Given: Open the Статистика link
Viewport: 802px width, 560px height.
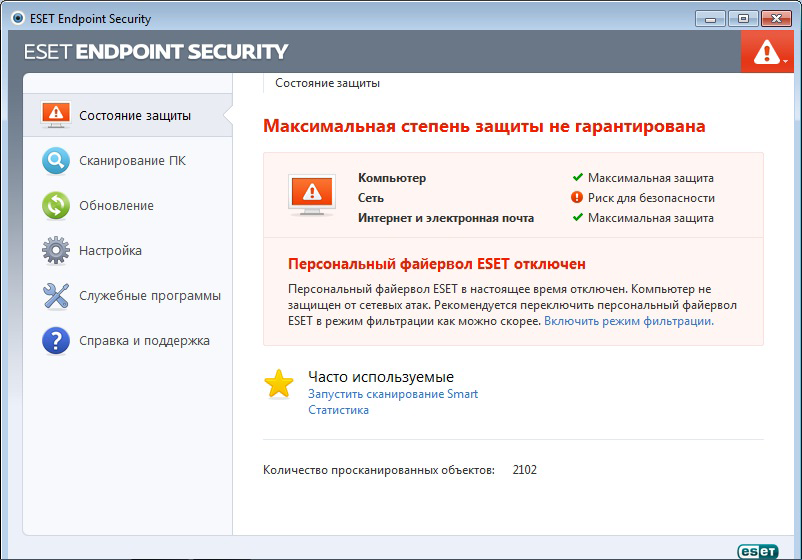Looking at the screenshot, I should pos(338,410).
